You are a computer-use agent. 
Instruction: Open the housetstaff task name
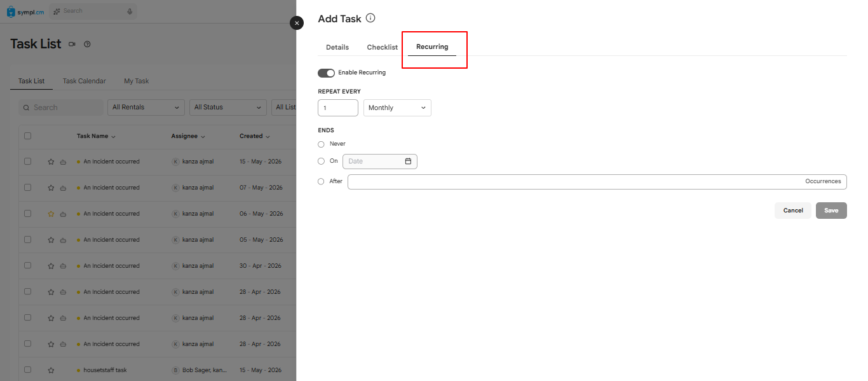pyautogui.click(x=105, y=370)
